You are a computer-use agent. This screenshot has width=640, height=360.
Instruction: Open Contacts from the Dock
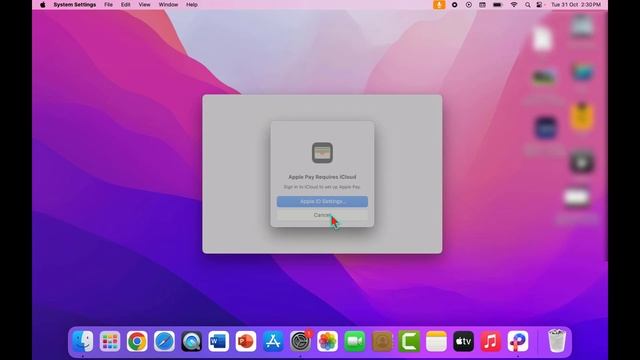(382, 341)
